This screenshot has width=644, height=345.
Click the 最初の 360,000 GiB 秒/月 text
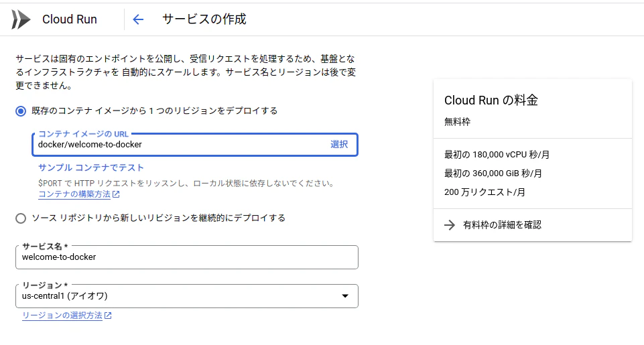tap(493, 174)
